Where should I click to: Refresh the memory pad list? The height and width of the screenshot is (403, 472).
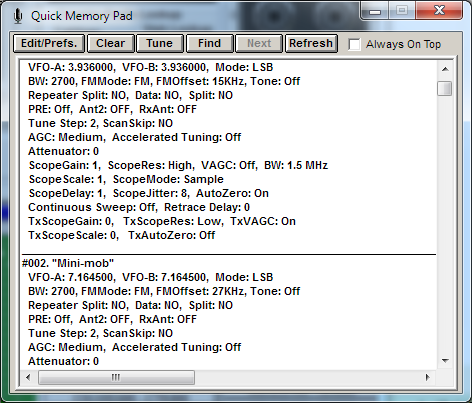(x=311, y=43)
